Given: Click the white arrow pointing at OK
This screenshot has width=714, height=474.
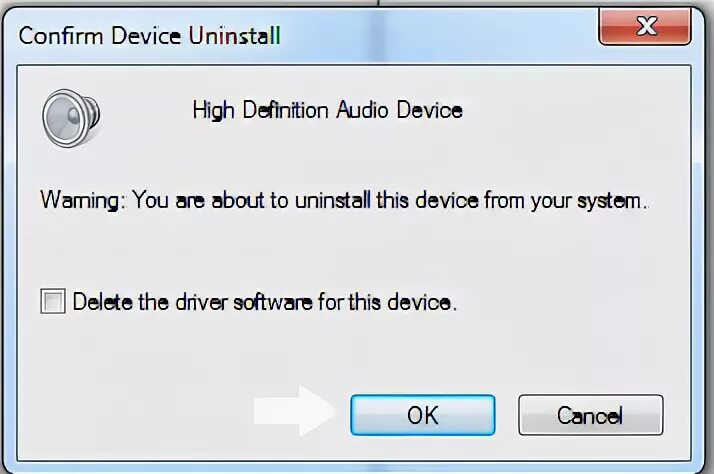Looking at the screenshot, I should click(x=295, y=410).
